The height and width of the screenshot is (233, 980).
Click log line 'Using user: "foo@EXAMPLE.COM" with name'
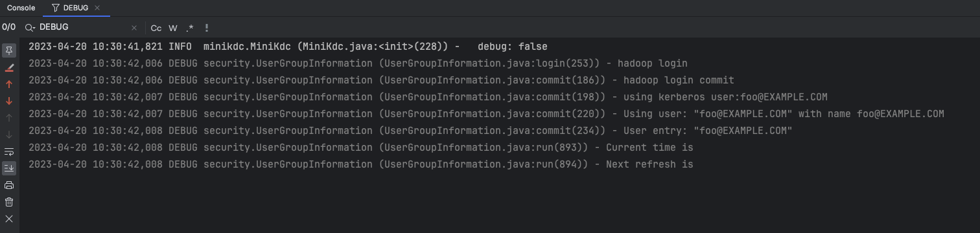pyautogui.click(x=486, y=114)
